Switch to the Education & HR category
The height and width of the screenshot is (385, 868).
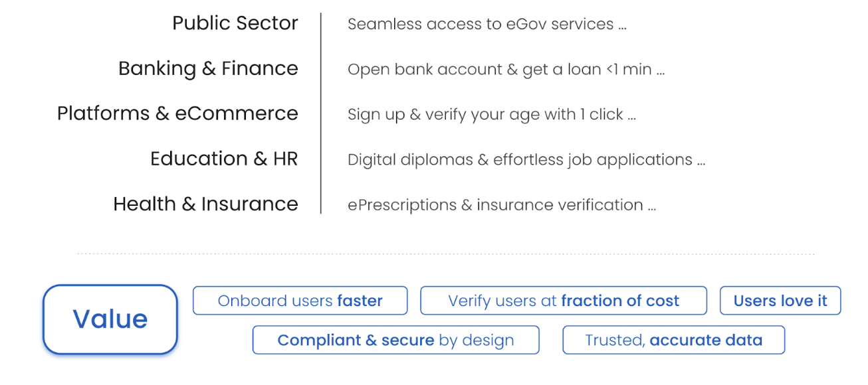[x=224, y=159]
